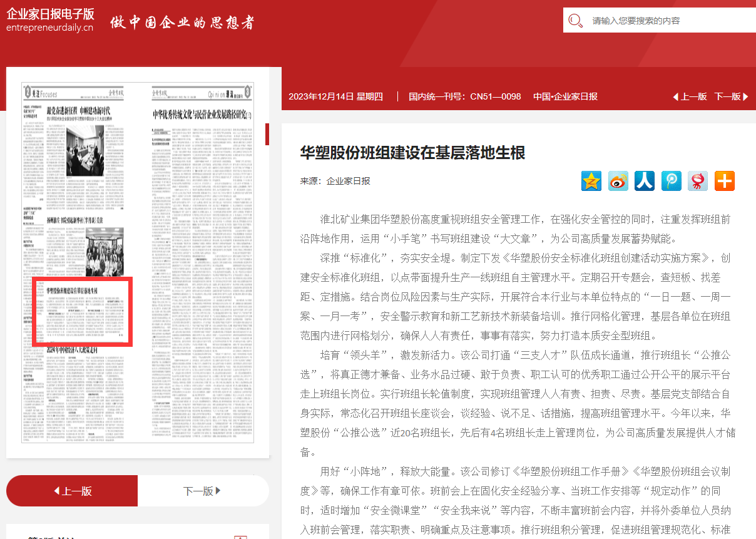Share article via Sina Weibo icon
This screenshot has height=539, width=756.
click(x=618, y=181)
